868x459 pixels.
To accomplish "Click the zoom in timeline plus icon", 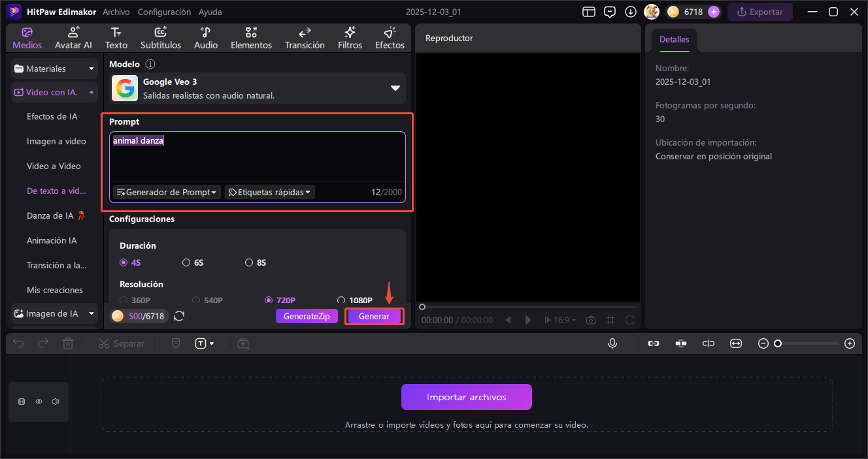I will (849, 343).
